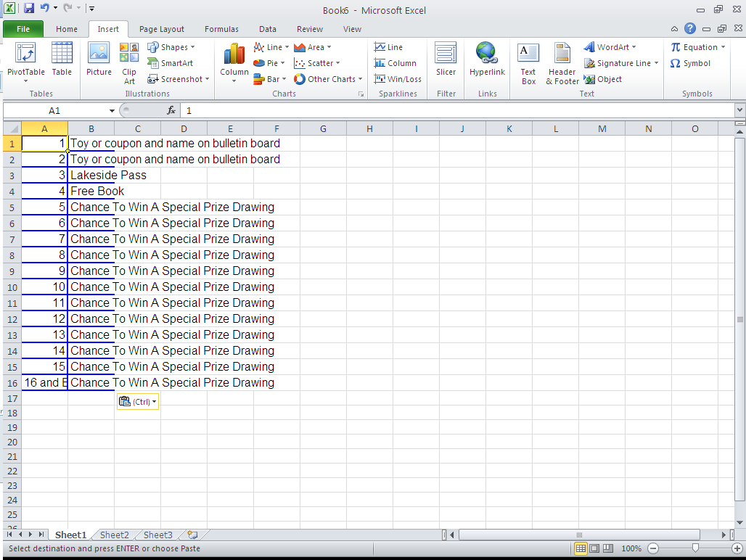Switch to the Data tab
Image resolution: width=746 pixels, height=560 pixels.
click(x=268, y=29)
